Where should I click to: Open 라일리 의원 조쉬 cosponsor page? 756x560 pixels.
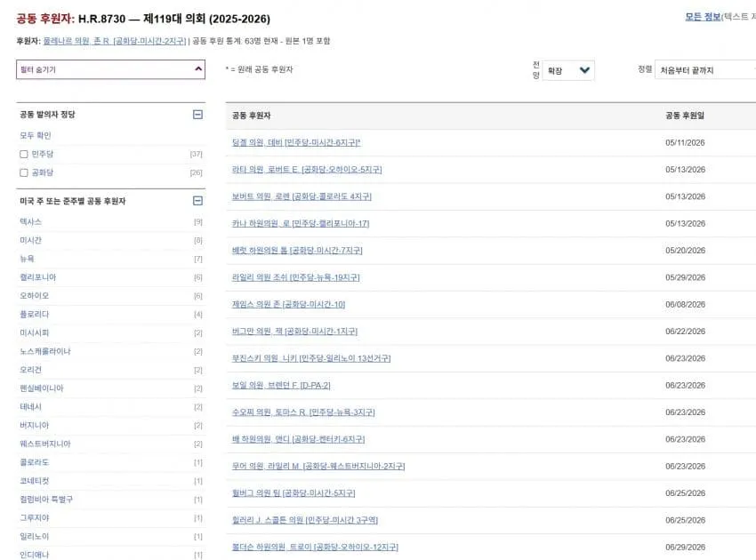click(x=295, y=277)
